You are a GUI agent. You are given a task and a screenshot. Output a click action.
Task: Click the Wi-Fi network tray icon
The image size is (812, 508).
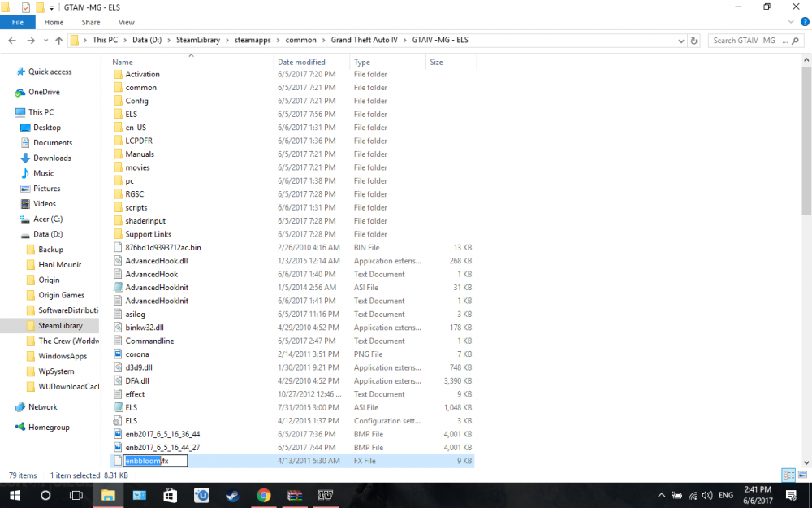pos(693,496)
